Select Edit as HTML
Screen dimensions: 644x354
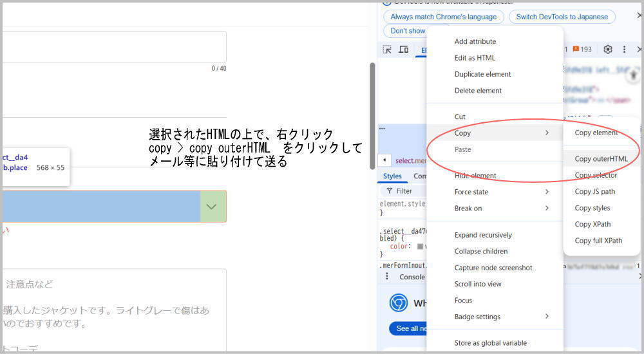click(x=475, y=58)
